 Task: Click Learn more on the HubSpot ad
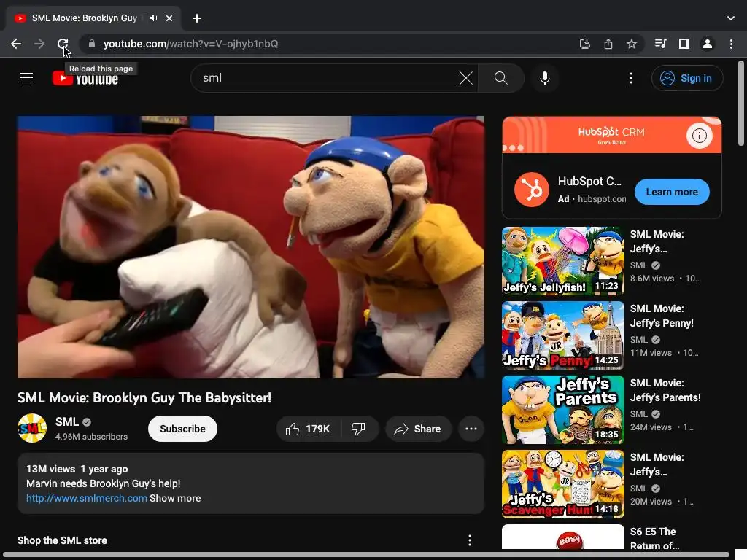click(x=672, y=192)
